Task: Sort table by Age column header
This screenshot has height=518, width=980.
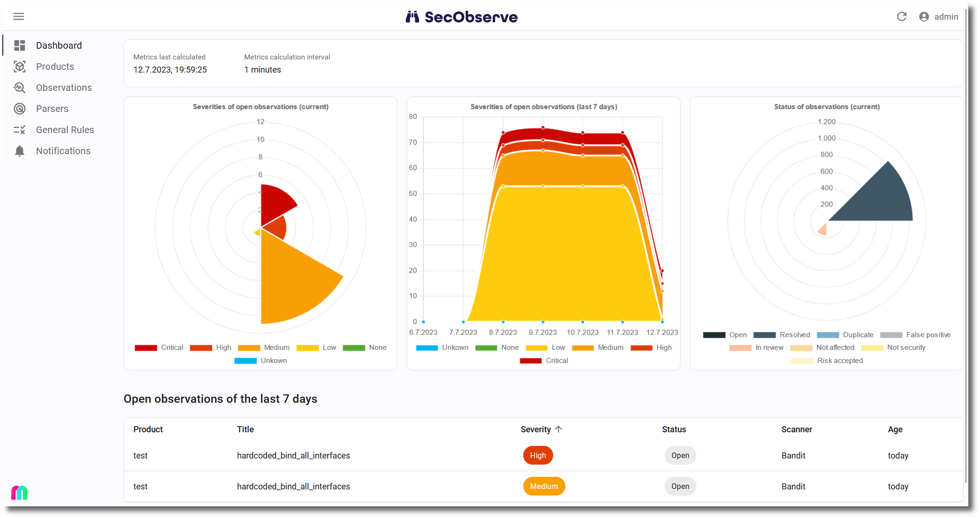Action: (895, 429)
